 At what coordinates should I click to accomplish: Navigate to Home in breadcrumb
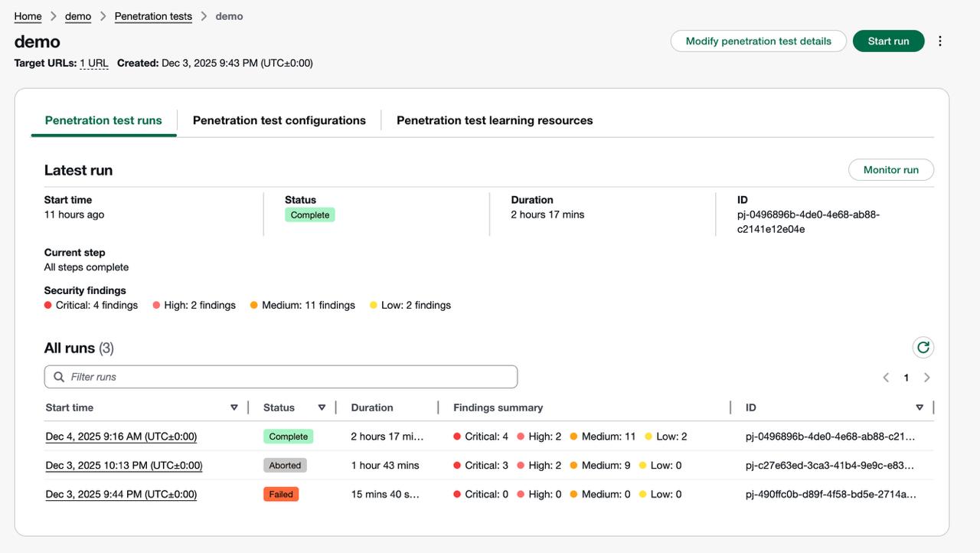pos(28,16)
